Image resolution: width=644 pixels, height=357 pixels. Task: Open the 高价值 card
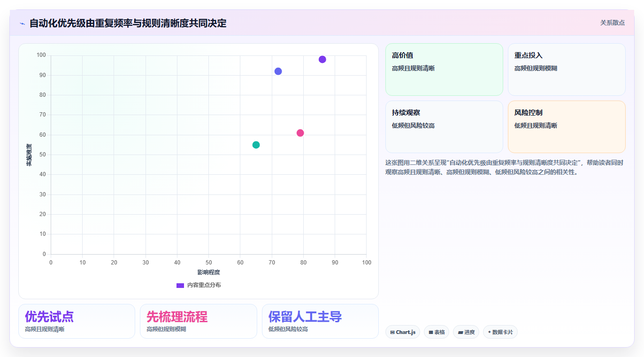444,70
